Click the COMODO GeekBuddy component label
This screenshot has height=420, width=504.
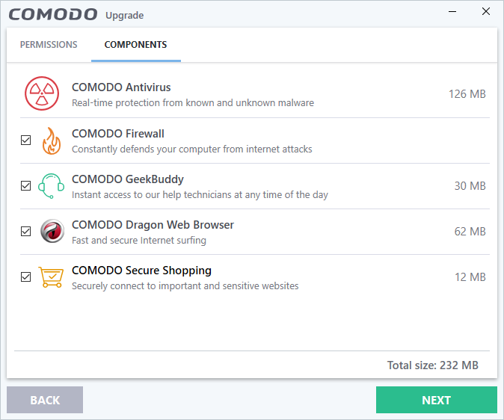[x=128, y=179]
